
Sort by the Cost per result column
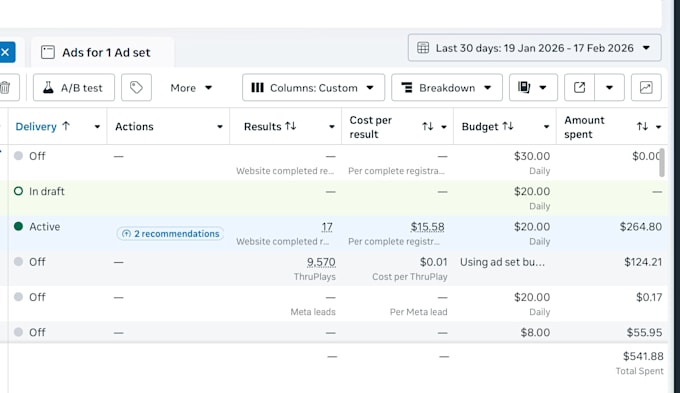tap(428, 127)
